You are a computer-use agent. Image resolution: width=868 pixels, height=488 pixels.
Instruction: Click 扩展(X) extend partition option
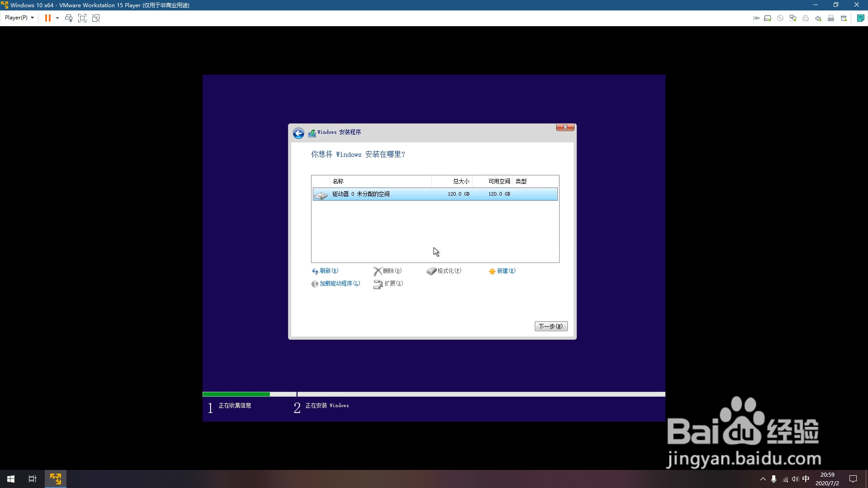388,284
